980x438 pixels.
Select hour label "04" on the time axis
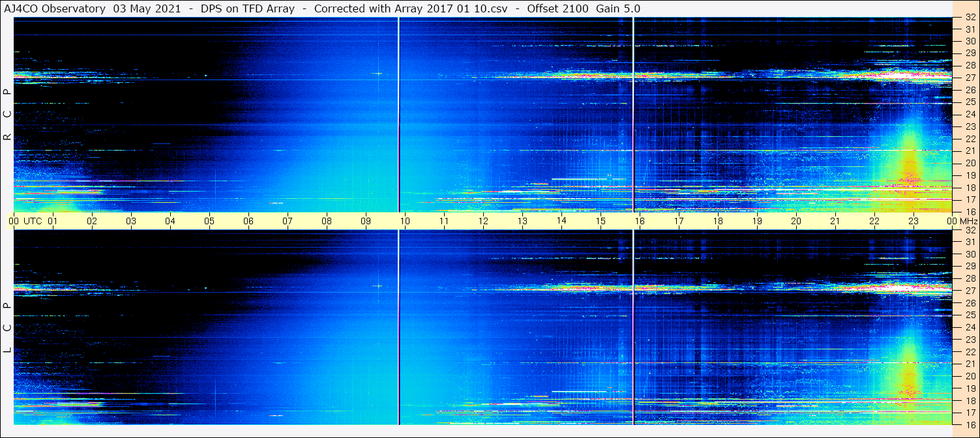click(170, 221)
